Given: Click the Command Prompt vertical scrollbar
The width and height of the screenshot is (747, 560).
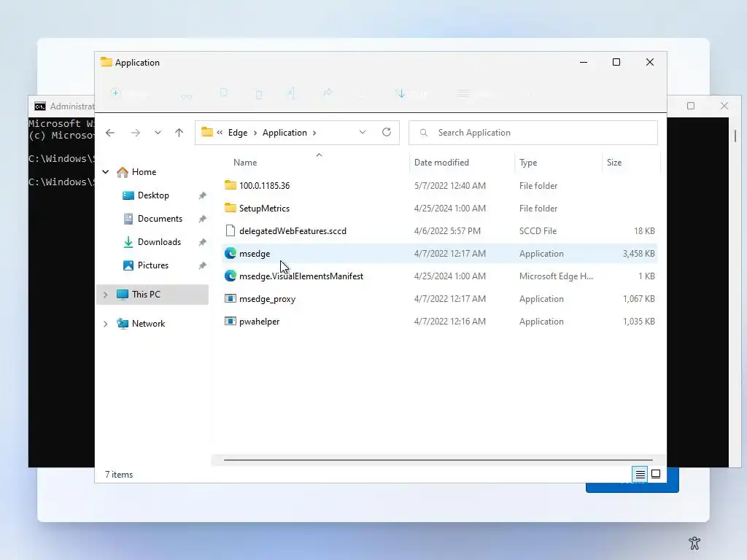Looking at the screenshot, I should [x=735, y=136].
